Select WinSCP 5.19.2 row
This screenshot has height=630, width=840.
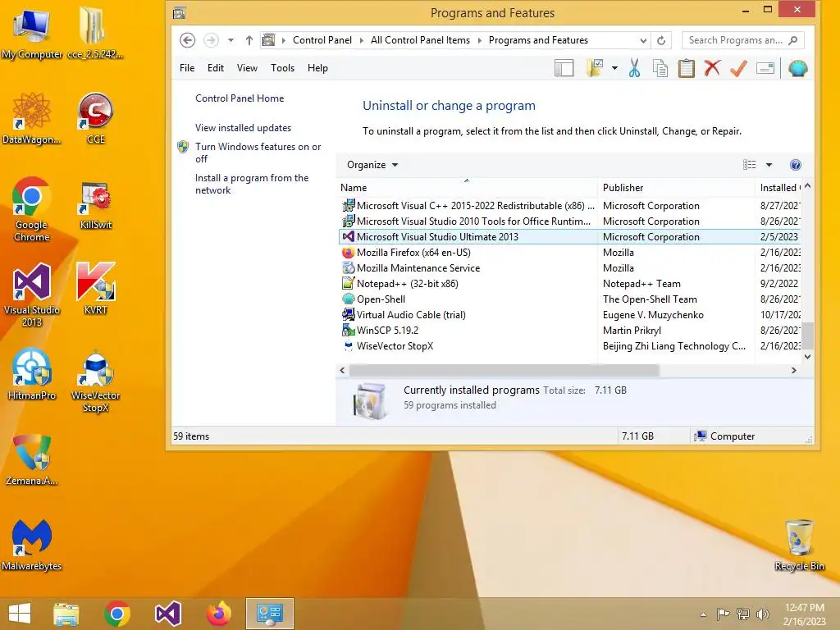(570, 331)
